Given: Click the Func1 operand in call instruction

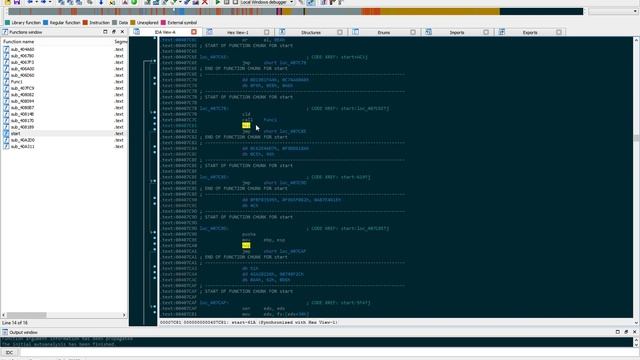Looking at the screenshot, I should click(x=270, y=120).
